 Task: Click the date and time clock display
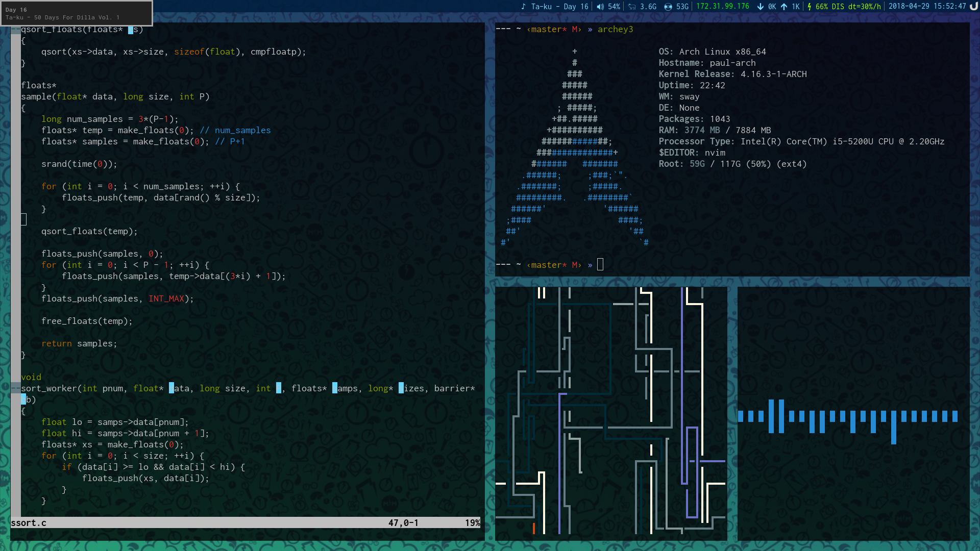click(927, 7)
